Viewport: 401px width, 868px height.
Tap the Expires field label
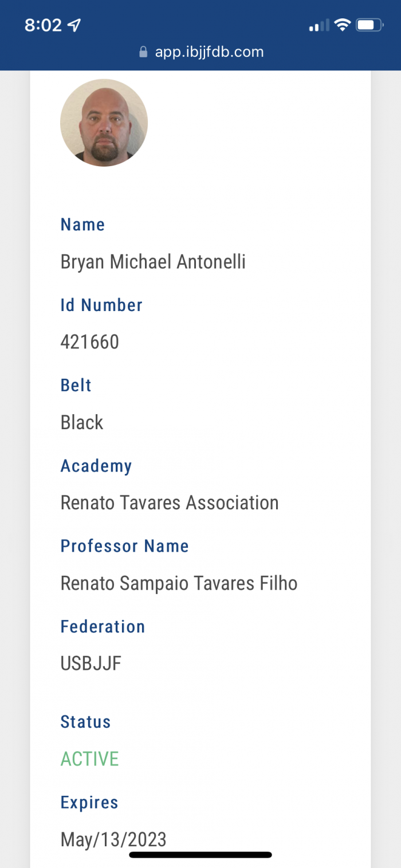(x=89, y=802)
